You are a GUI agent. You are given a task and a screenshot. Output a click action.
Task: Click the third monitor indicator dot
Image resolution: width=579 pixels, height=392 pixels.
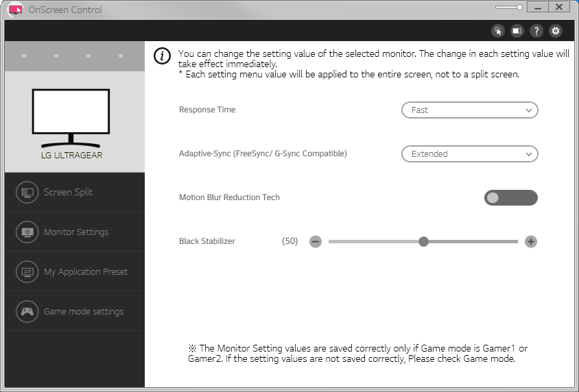[88, 56]
